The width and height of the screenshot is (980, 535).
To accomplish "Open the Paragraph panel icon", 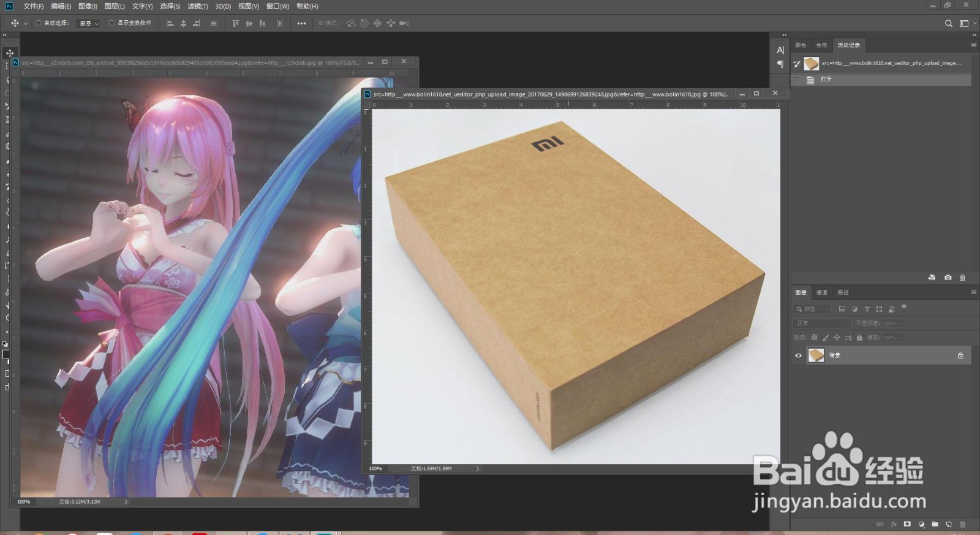I will (780, 64).
